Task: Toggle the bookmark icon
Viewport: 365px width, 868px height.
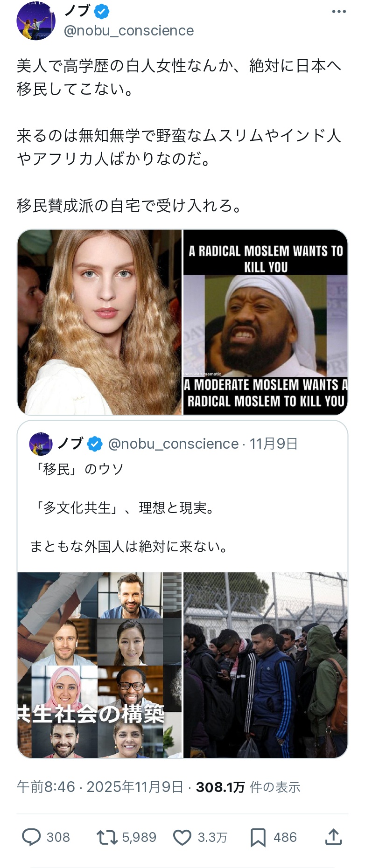Action: point(258,837)
